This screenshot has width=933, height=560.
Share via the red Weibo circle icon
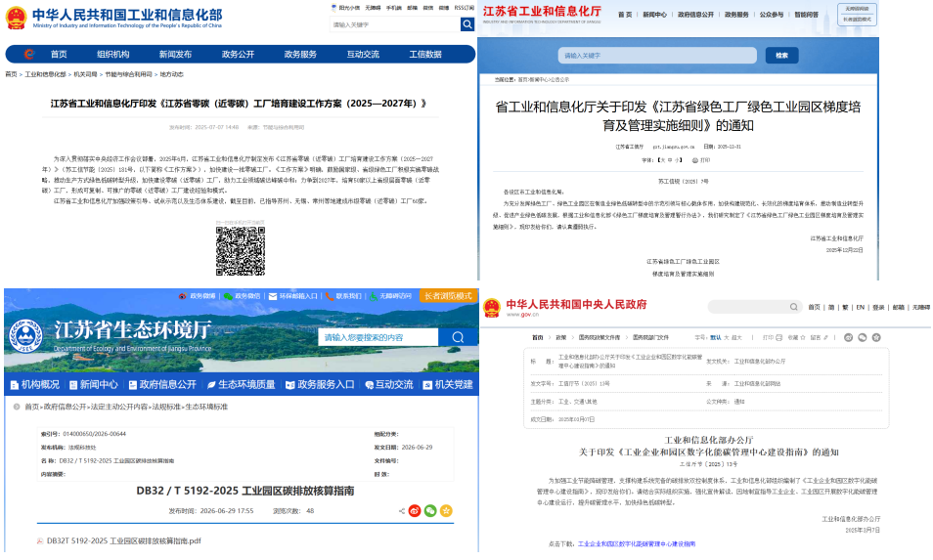(x=415, y=511)
